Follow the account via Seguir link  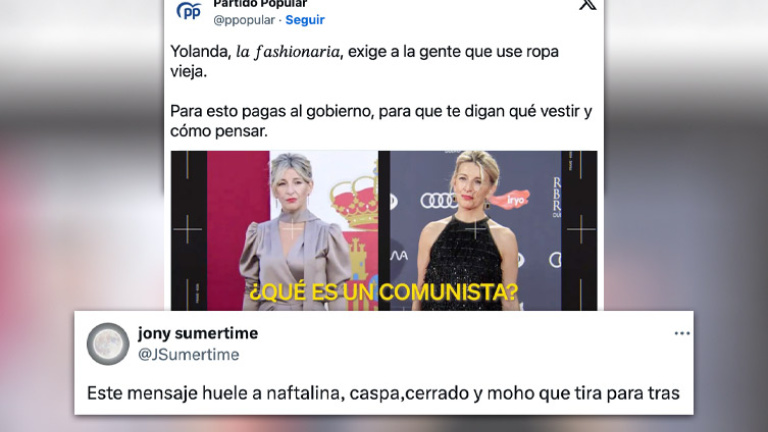[x=305, y=20]
